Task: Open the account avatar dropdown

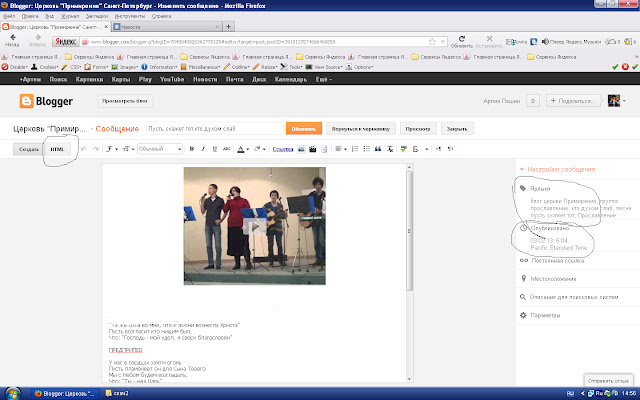Action: point(616,100)
